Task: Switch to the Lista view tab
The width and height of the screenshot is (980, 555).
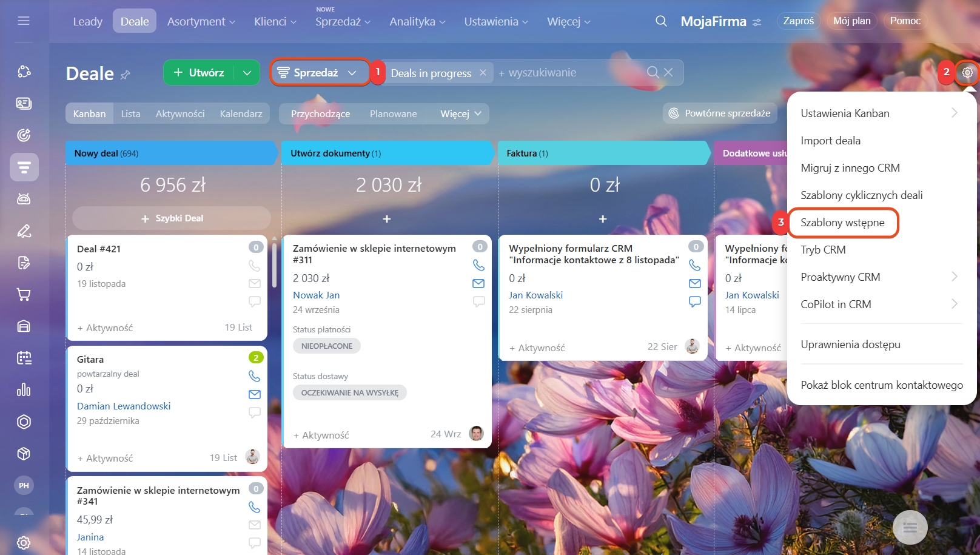Action: pos(130,114)
